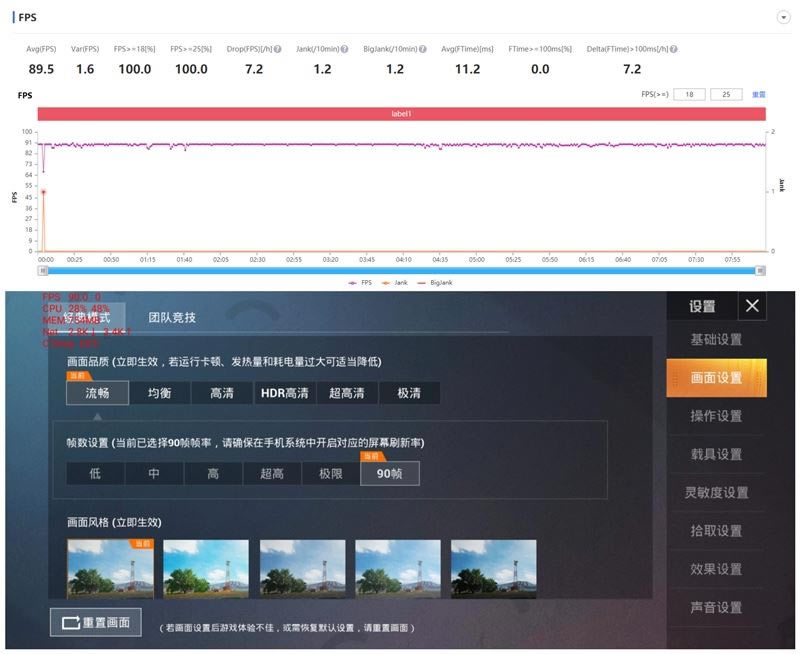
Task: Toggle the BigJank series in the chart legend
Action: point(442,282)
